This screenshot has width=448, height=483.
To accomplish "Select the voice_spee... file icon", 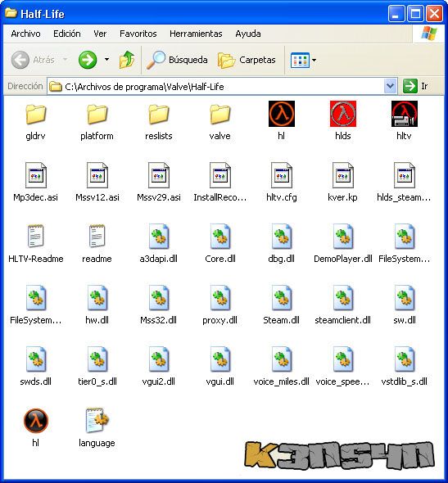I will pos(343,359).
